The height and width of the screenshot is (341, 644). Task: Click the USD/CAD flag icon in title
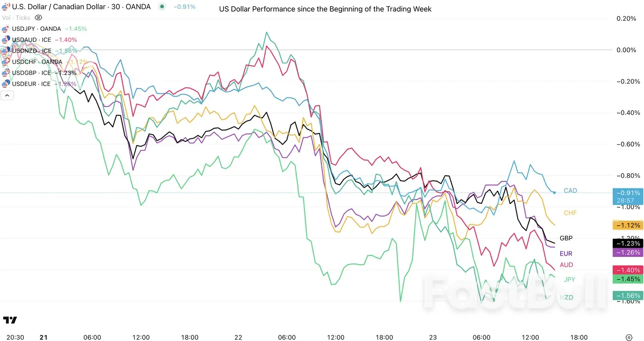click(6, 7)
